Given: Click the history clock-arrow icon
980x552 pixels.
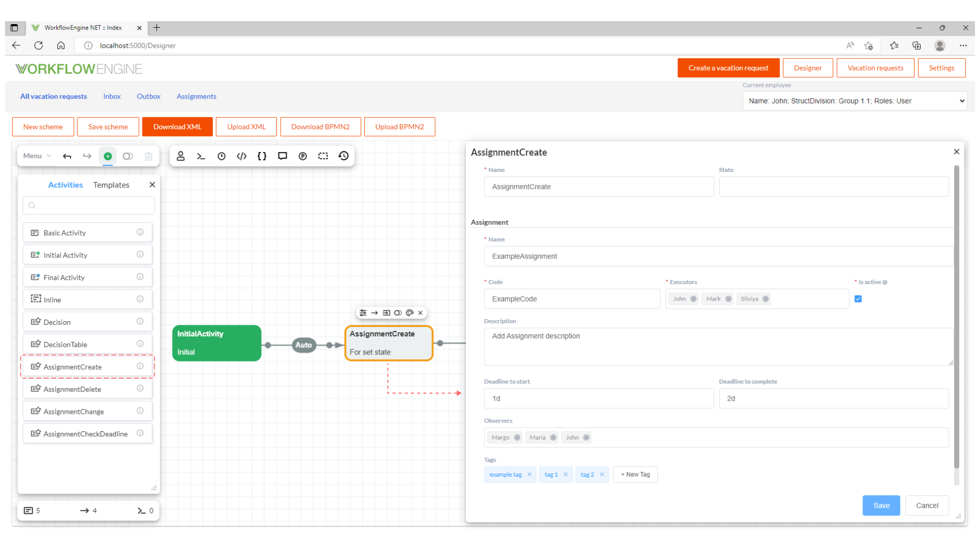Looking at the screenshot, I should [344, 156].
